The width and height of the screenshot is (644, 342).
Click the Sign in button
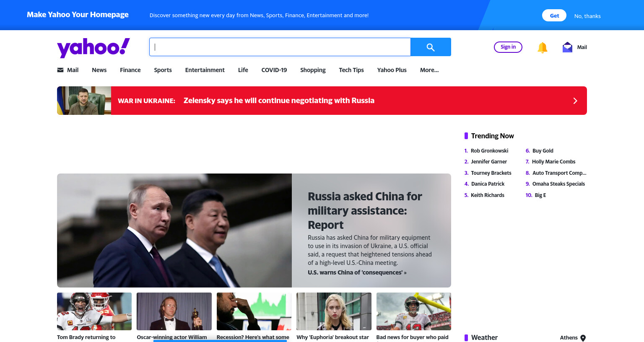(508, 47)
